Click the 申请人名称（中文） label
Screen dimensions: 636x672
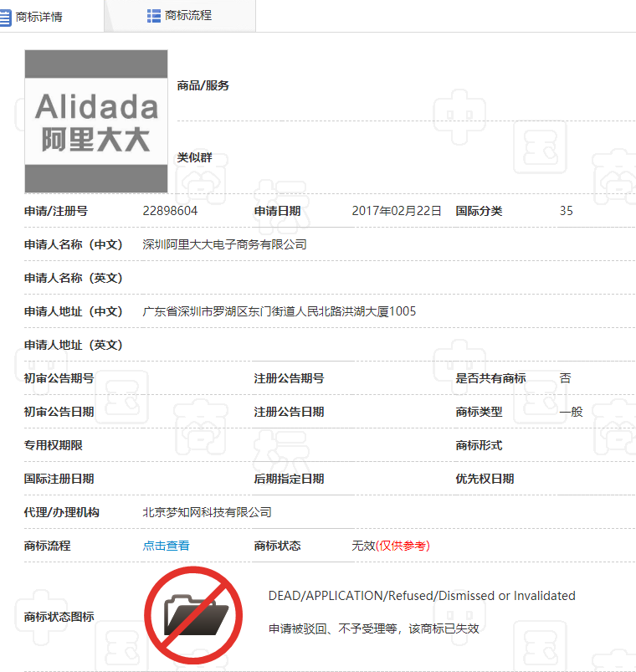point(74,244)
